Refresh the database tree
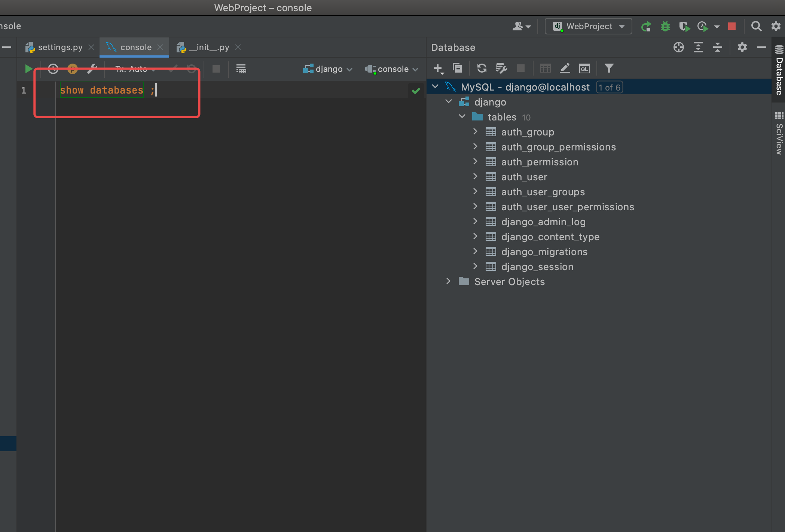785x532 pixels. point(482,68)
